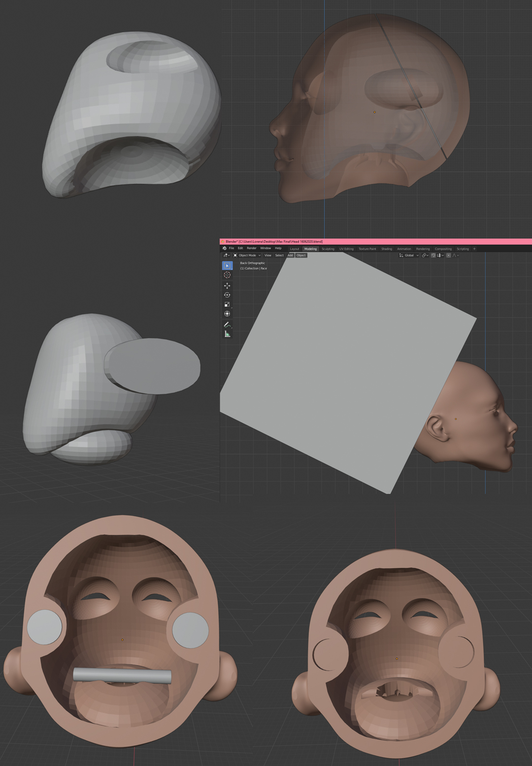Open the pivot point dropdown

tap(425, 255)
